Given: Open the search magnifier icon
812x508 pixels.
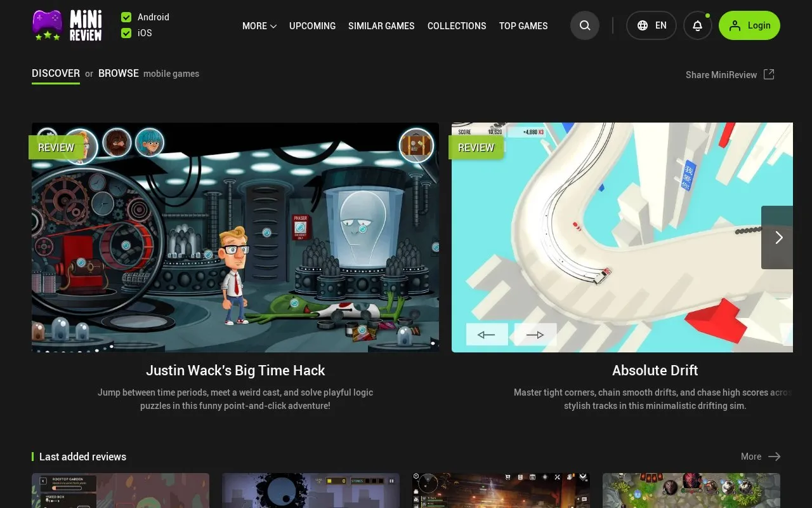Looking at the screenshot, I should (585, 25).
